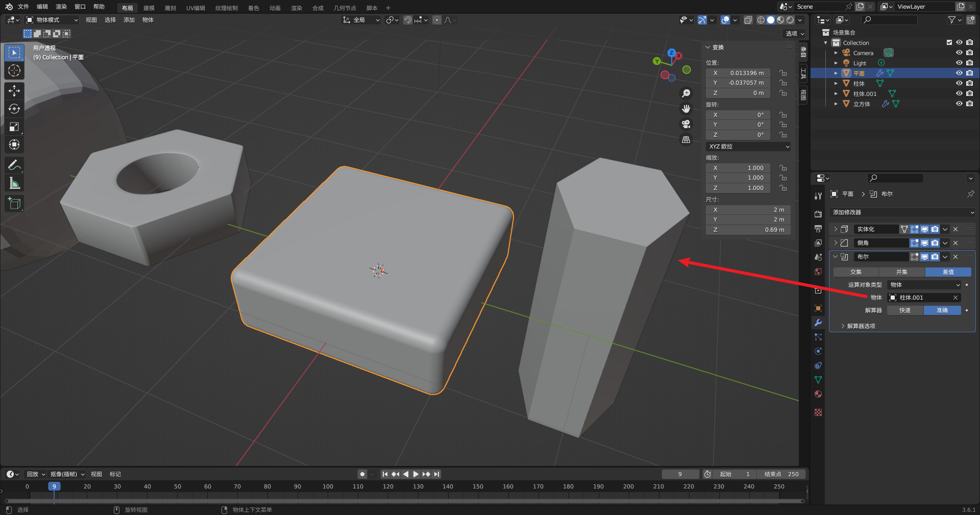Open the Object Data properties tab icon
Image resolution: width=980 pixels, height=515 pixels.
[818, 380]
